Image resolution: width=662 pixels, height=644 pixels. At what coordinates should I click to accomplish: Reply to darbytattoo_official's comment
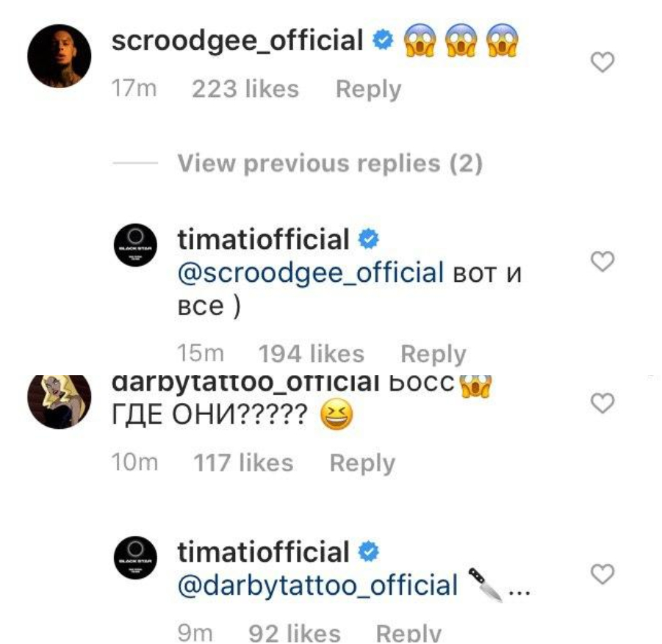click(362, 463)
